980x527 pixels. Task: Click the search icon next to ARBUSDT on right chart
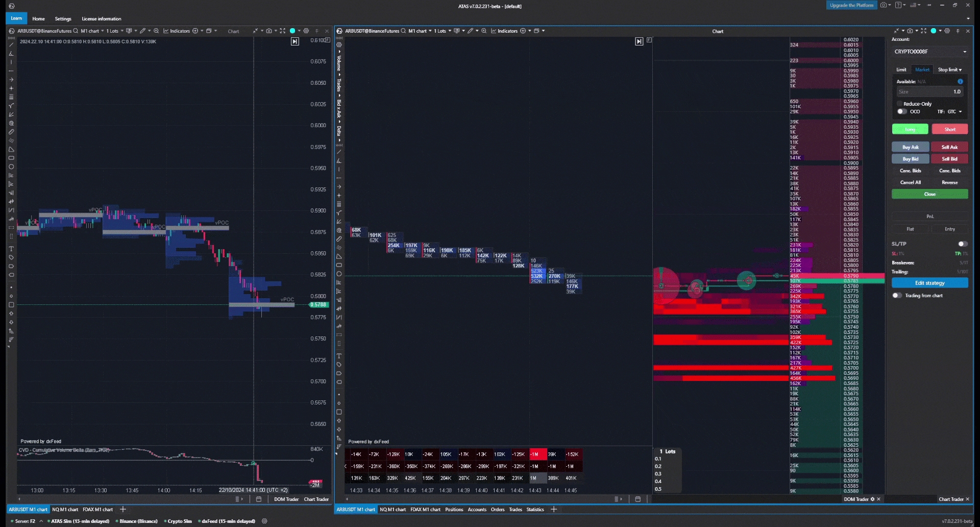(x=404, y=31)
